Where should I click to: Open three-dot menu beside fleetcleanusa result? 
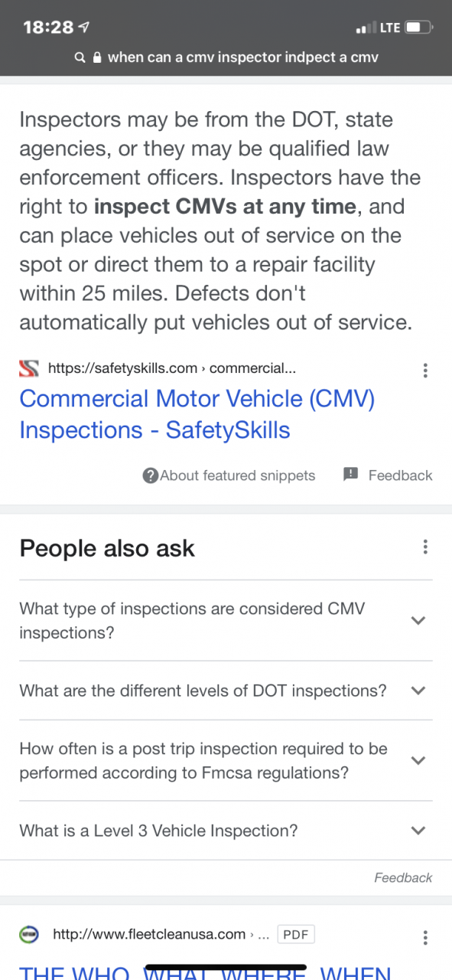point(425,937)
